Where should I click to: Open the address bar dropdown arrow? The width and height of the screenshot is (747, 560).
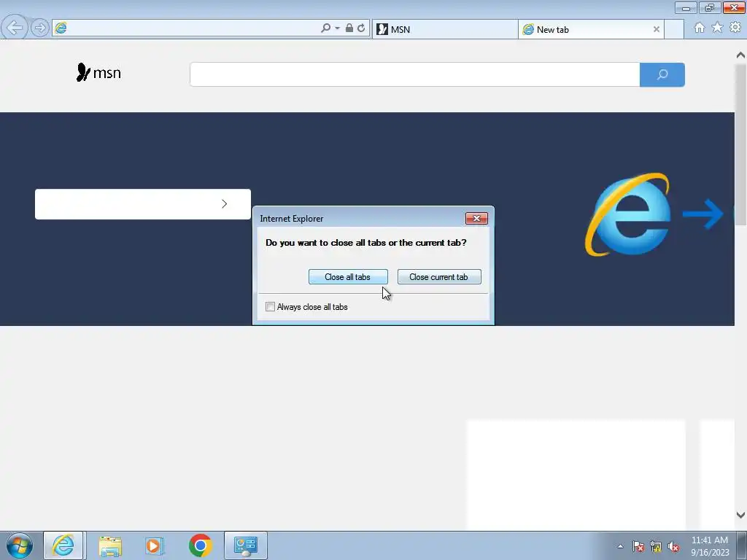[x=337, y=28]
